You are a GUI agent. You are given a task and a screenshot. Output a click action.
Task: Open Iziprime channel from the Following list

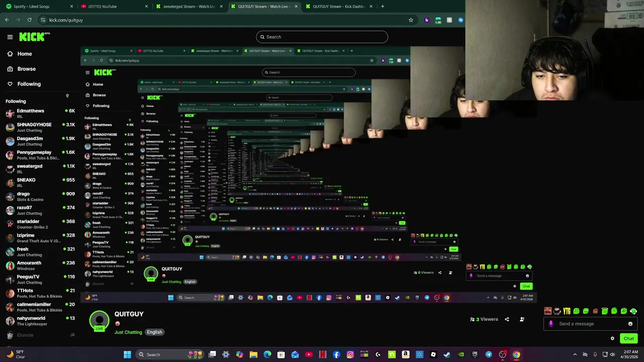40,238
